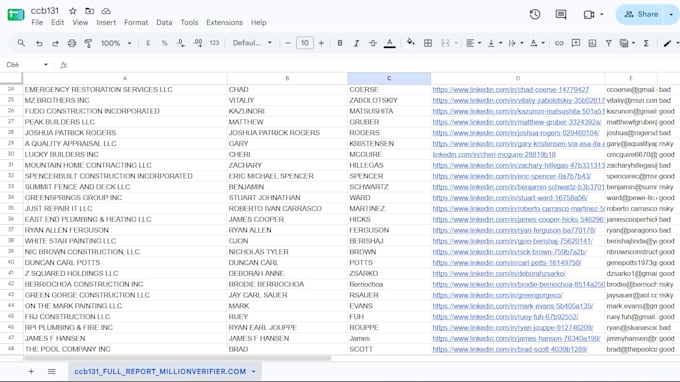Screen dimensions: 680x382
Task: Redo the last action
Action: click(x=55, y=43)
